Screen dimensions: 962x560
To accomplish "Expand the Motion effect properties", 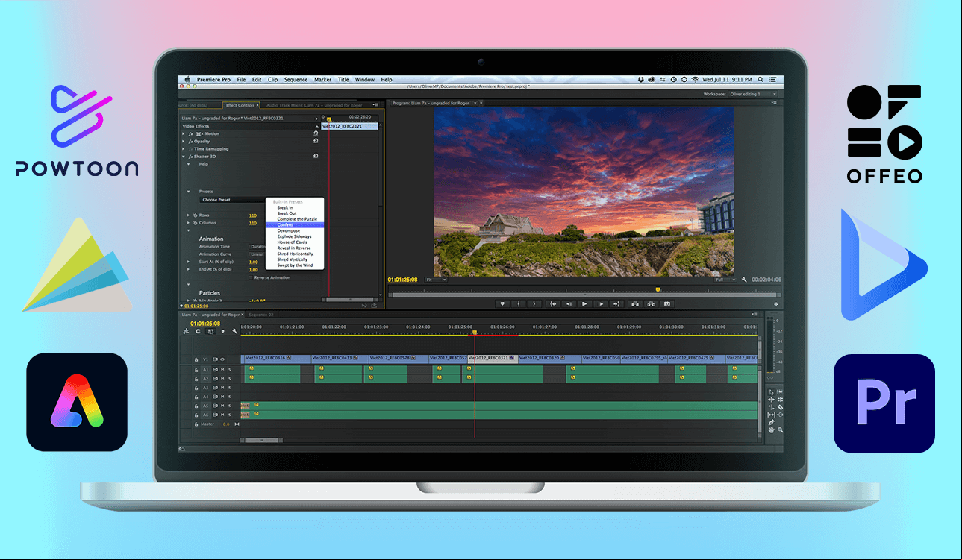I will click(184, 133).
